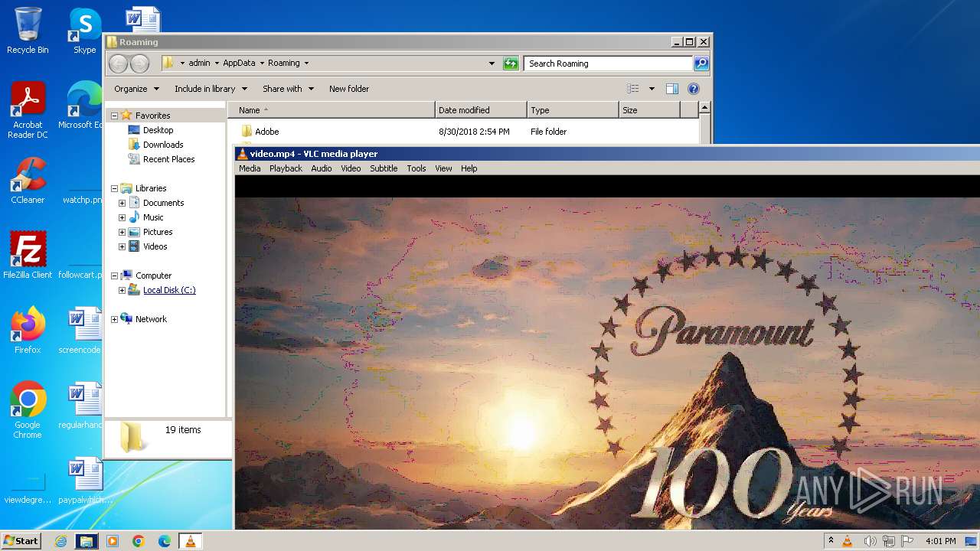Click the volume icon in system tray
980x551 pixels.
(870, 541)
